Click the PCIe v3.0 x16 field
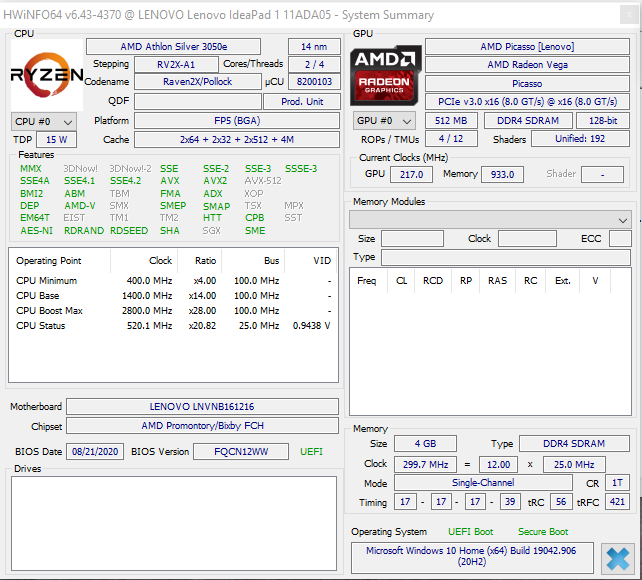 click(527, 102)
